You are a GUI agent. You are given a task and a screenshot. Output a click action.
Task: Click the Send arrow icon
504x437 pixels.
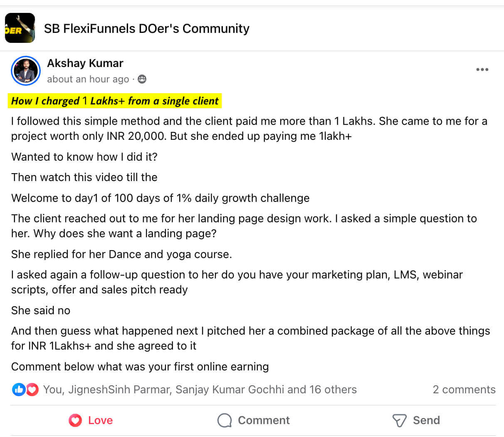pyautogui.click(x=399, y=420)
